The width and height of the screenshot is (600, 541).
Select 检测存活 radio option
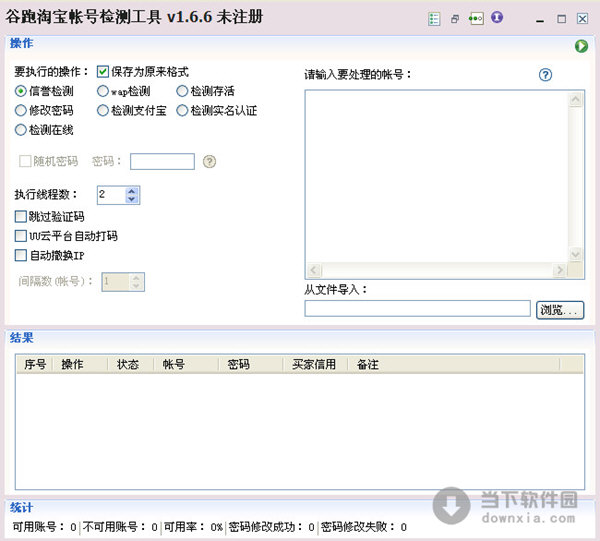pos(182,91)
